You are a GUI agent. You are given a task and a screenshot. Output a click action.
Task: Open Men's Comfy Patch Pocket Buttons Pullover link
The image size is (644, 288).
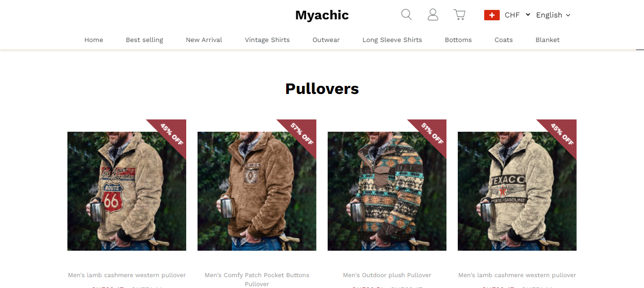coord(257,280)
